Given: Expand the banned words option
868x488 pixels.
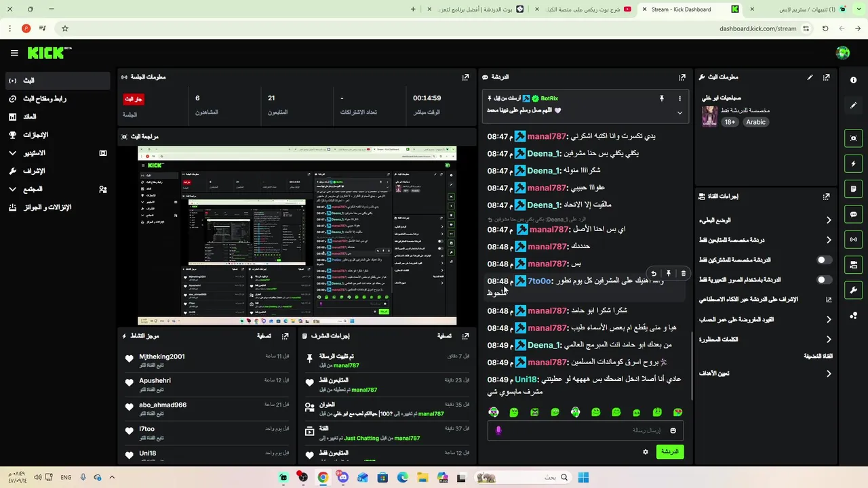Looking at the screenshot, I should (x=829, y=340).
